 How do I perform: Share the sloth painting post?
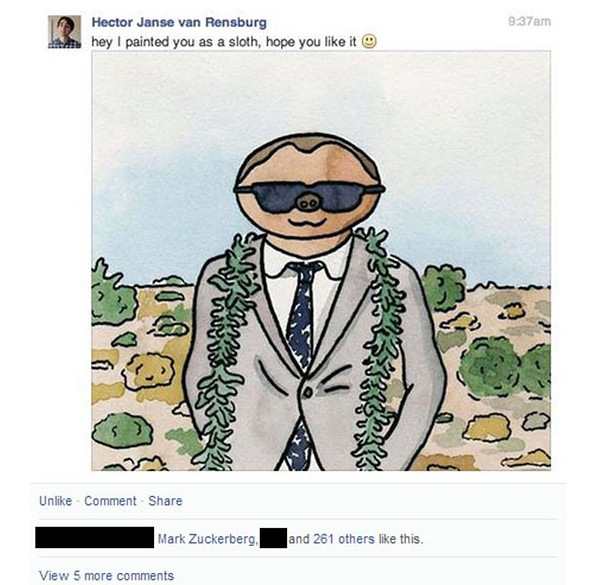coord(165,501)
